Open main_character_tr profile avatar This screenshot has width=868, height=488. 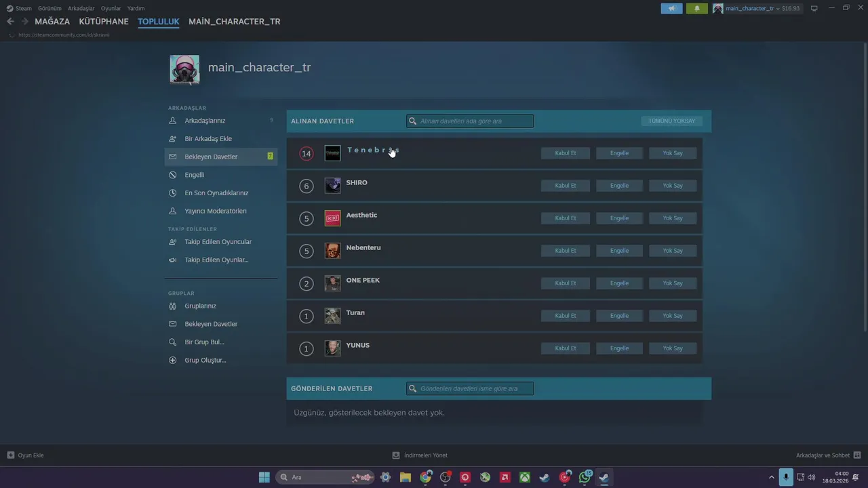tap(184, 69)
